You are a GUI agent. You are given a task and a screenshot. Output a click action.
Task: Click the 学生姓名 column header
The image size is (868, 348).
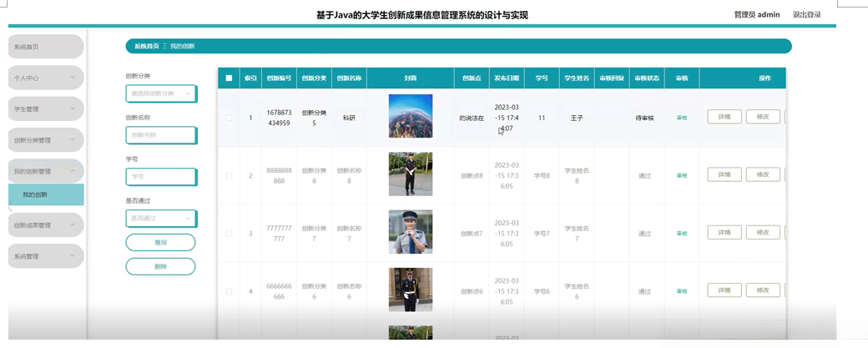click(577, 78)
